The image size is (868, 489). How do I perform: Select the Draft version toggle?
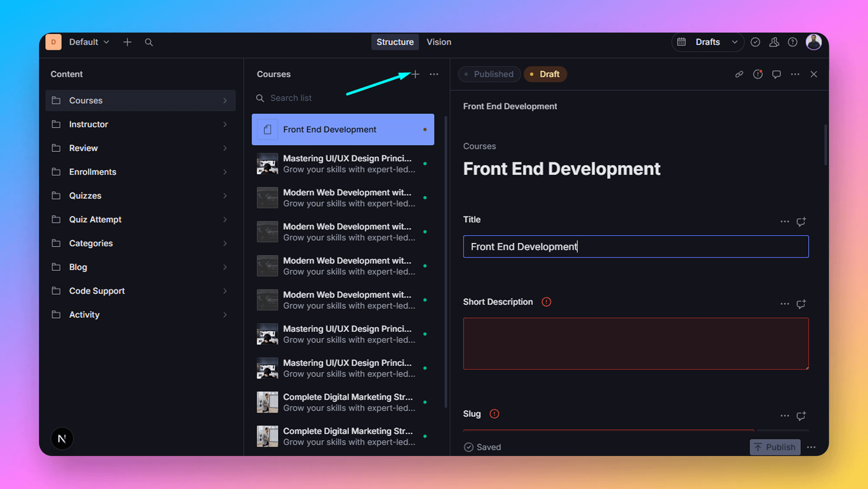(545, 74)
